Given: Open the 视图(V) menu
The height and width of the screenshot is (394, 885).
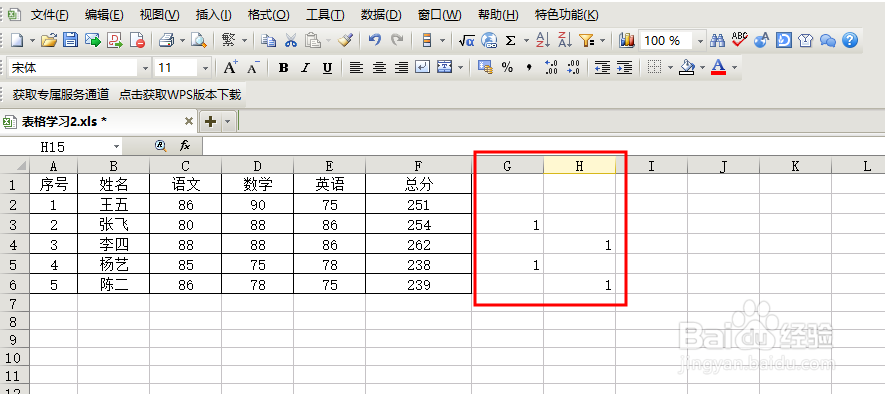Looking at the screenshot, I should 159,15.
